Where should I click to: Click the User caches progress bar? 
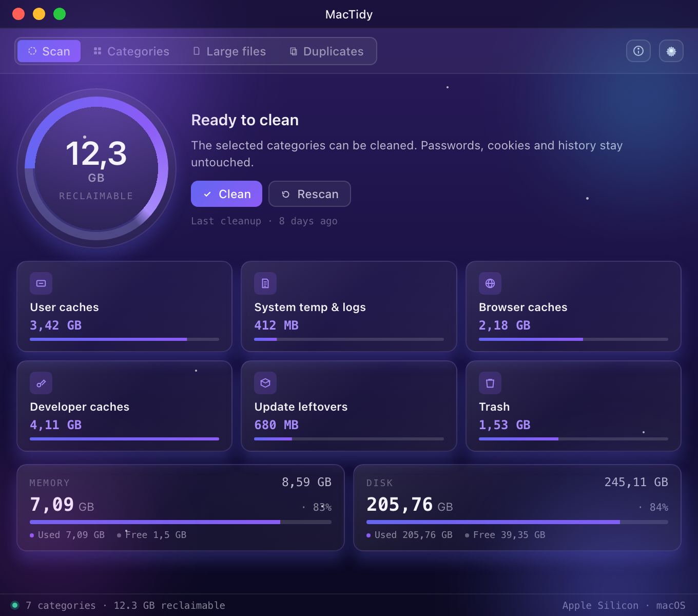[x=125, y=339]
